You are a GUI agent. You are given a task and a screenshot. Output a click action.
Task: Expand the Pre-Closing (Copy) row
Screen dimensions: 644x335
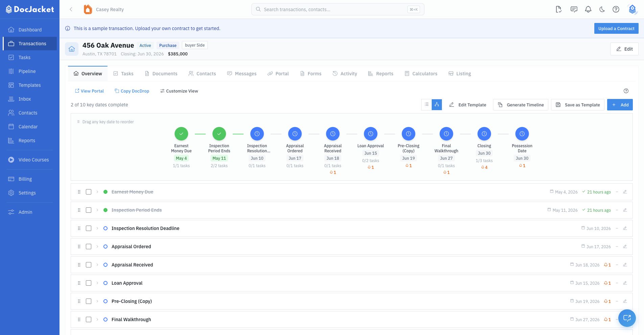pos(97,301)
